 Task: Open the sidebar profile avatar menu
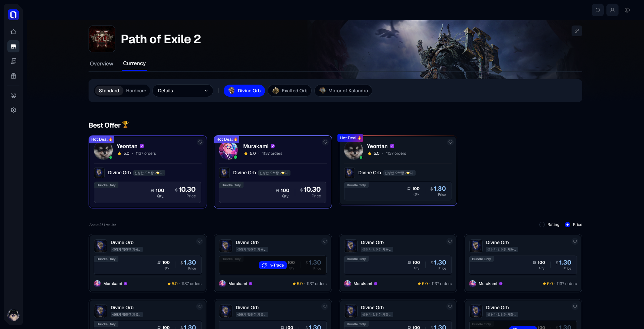tap(13, 315)
